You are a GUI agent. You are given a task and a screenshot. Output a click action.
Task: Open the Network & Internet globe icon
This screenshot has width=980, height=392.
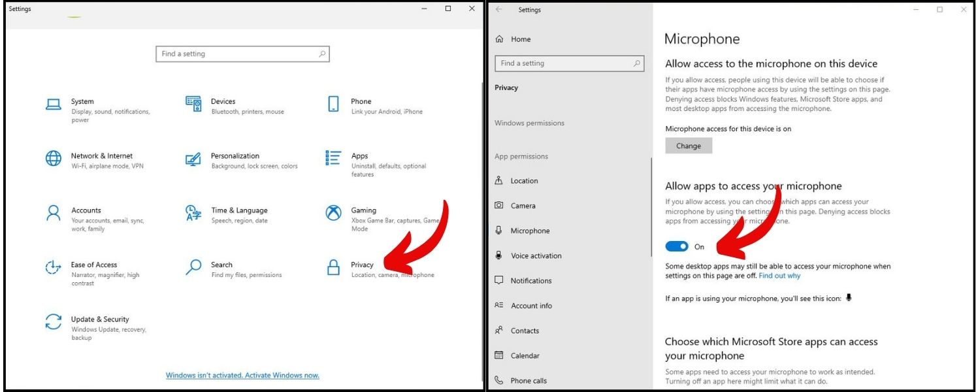pyautogui.click(x=53, y=158)
